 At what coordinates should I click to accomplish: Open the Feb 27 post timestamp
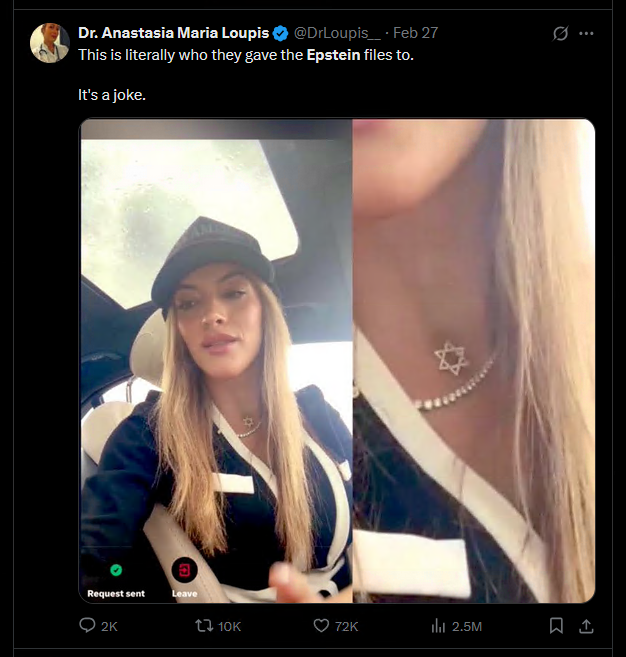coord(415,33)
